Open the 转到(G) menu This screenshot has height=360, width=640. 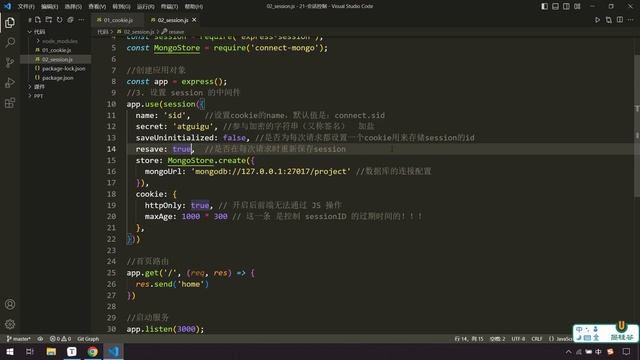[x=121, y=6]
